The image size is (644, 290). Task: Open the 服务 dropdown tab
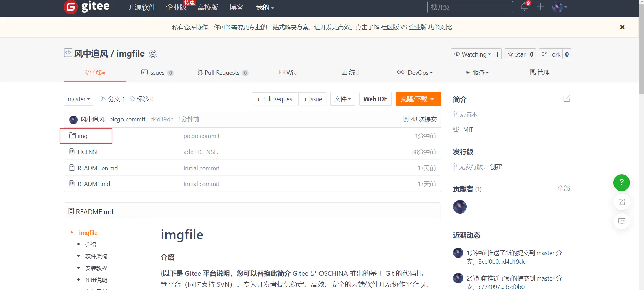point(477,72)
